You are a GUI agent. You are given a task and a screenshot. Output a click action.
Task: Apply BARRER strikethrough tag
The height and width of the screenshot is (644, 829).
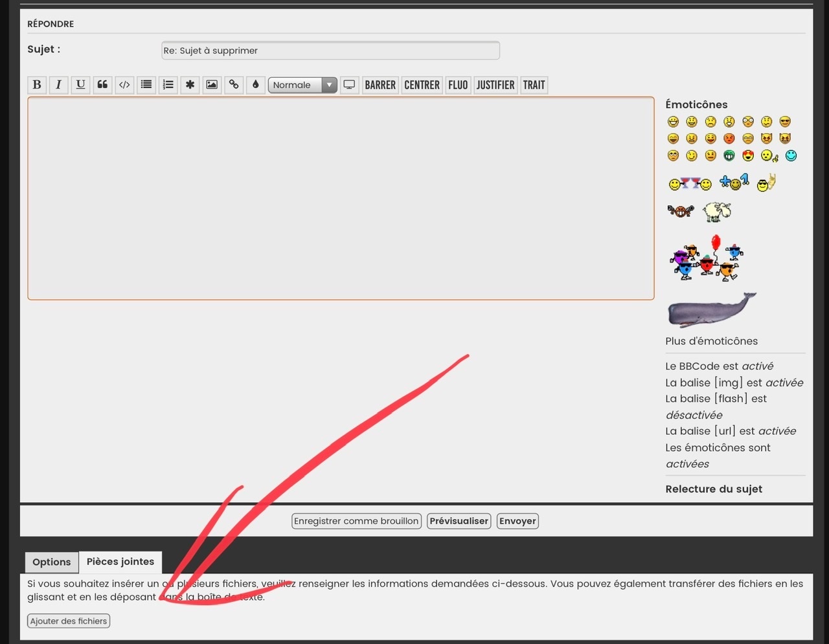[x=380, y=85]
